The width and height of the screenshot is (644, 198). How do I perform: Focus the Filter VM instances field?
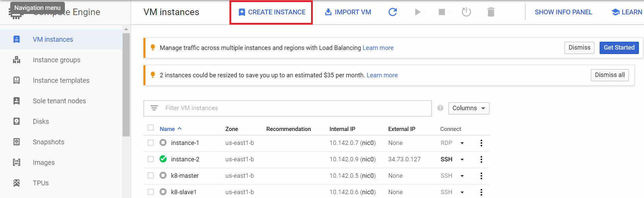[x=294, y=108]
